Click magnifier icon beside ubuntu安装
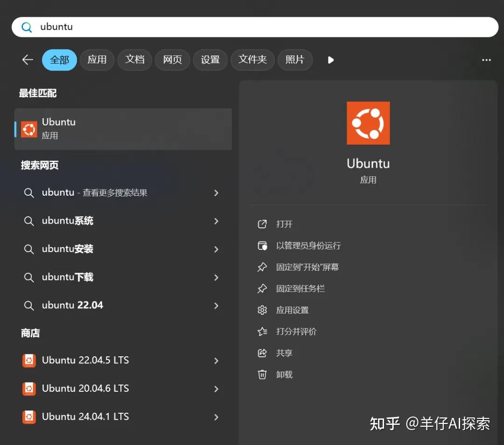The width and height of the screenshot is (504, 445). coord(29,249)
